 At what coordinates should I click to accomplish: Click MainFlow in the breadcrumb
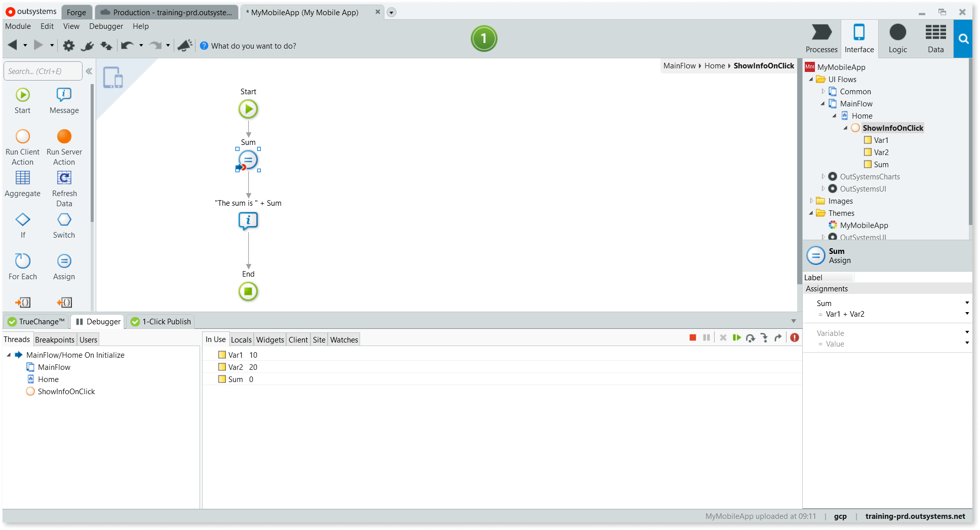pyautogui.click(x=680, y=66)
